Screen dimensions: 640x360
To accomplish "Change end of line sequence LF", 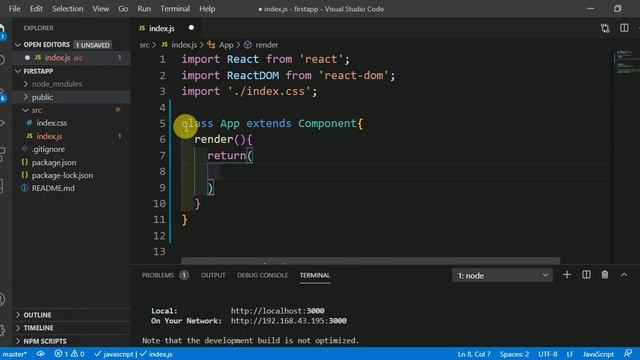I will tap(570, 354).
